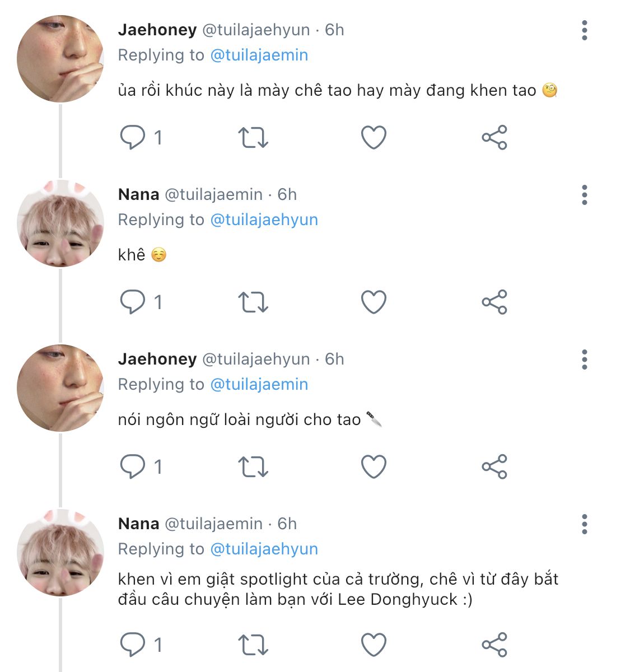Screen dimensions: 630x672
Task: Like Jaehoney's tweet asking chê or khen
Action: pos(374,137)
